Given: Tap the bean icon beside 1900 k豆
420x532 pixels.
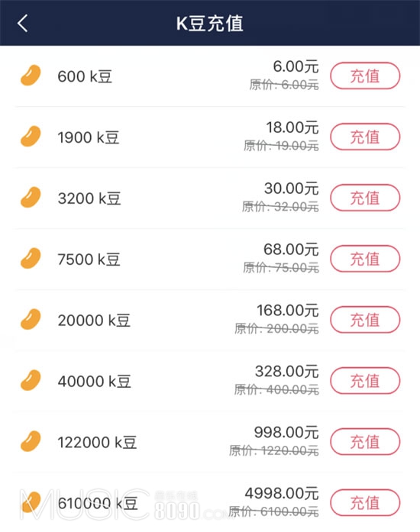Looking at the screenshot, I should coord(31,137).
